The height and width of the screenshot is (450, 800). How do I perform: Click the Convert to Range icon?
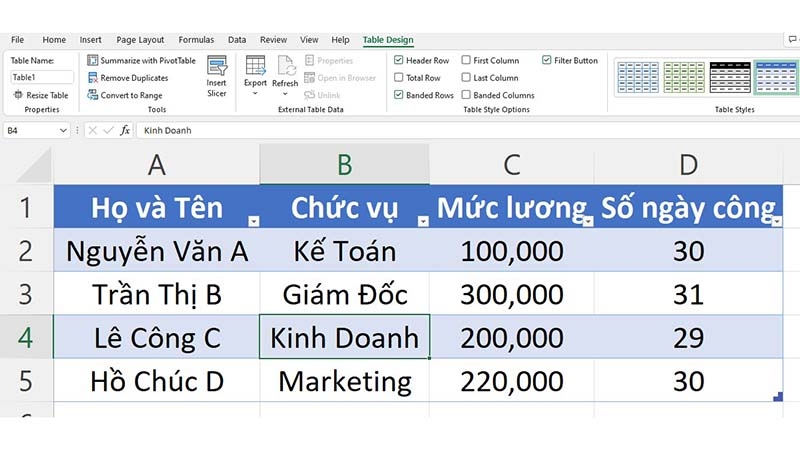[92, 95]
